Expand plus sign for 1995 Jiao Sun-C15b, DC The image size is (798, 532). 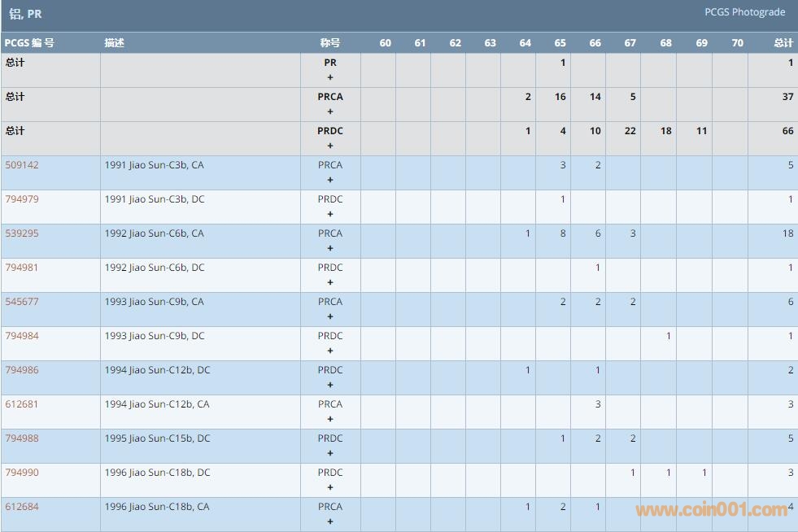(330, 453)
